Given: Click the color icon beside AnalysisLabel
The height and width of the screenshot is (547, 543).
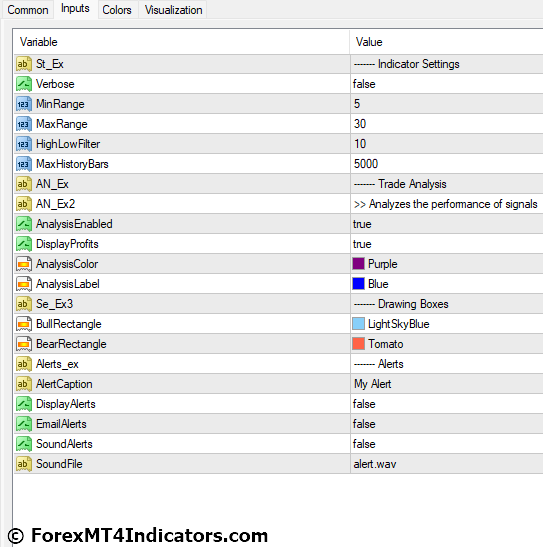Looking at the screenshot, I should 23,284.
